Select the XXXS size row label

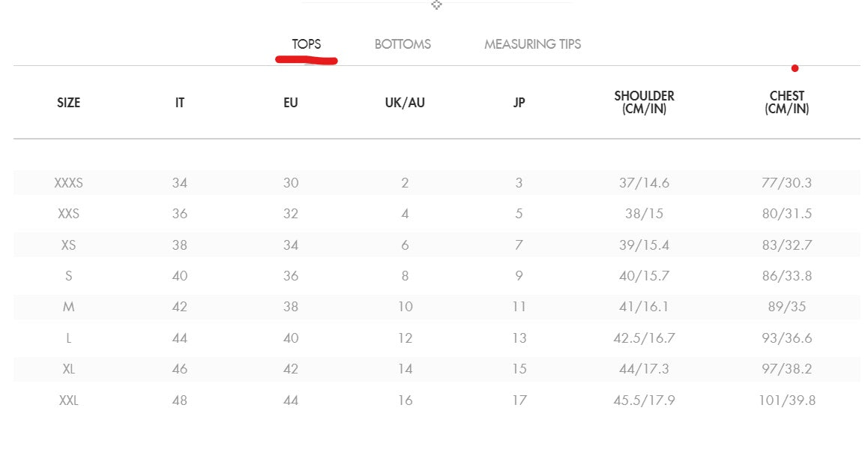[x=68, y=183]
